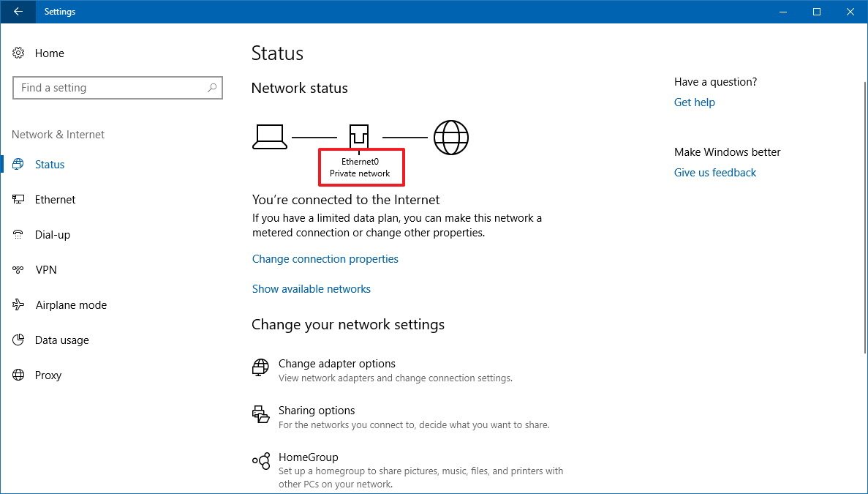The image size is (868, 494).
Task: Open the Ethernet settings page
Action: pyautogui.click(x=55, y=200)
